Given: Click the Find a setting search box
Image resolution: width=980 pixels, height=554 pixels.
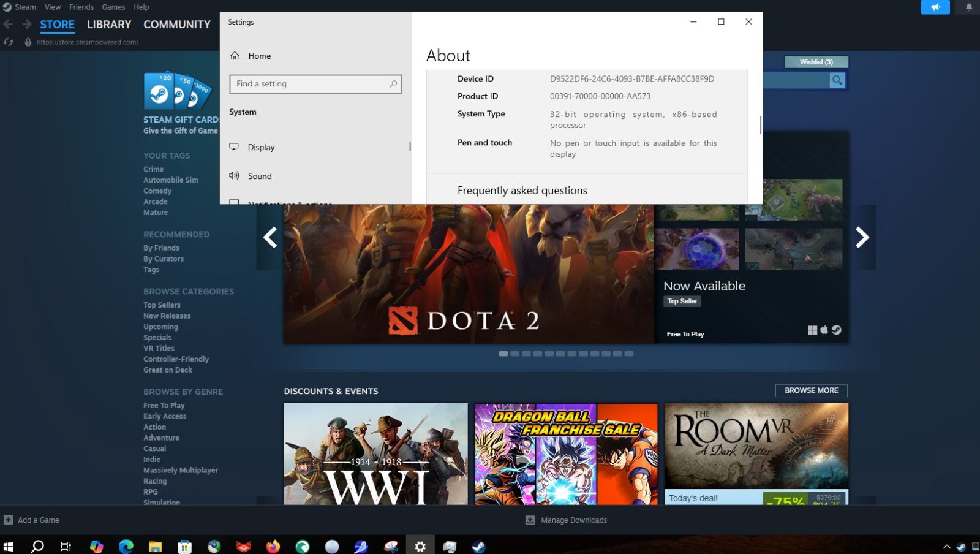Looking at the screenshot, I should tap(315, 84).
